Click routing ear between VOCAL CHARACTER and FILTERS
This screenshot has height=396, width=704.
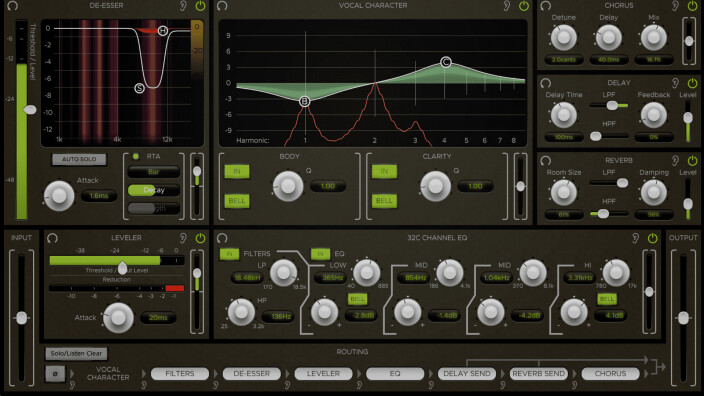[144, 385]
